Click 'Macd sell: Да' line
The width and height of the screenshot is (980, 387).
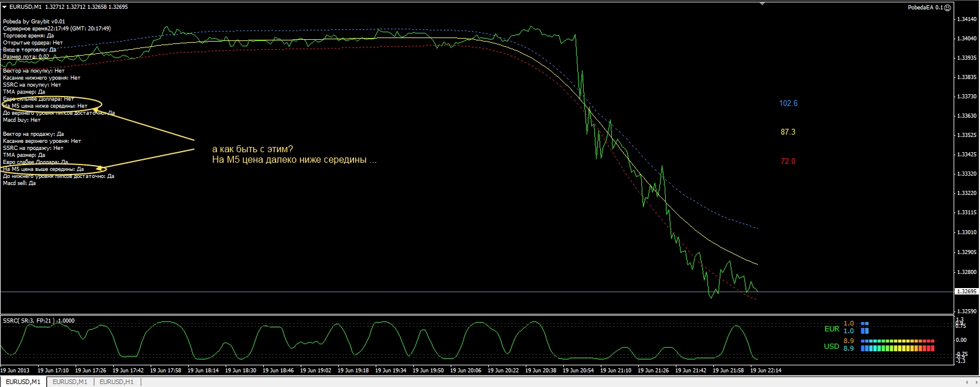click(19, 183)
